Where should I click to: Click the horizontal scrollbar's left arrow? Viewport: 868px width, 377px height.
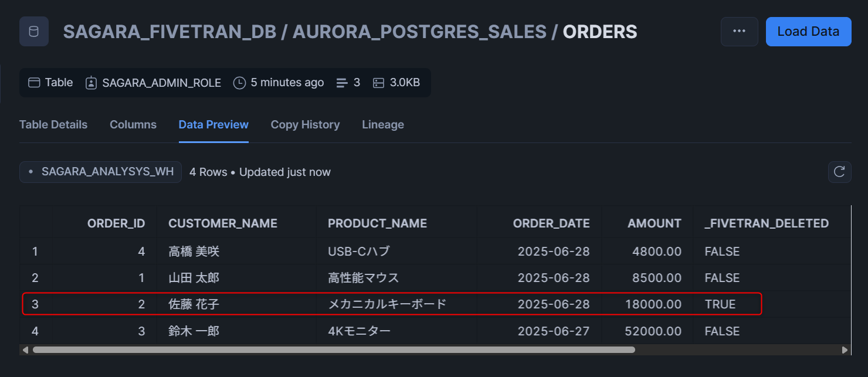[25, 350]
